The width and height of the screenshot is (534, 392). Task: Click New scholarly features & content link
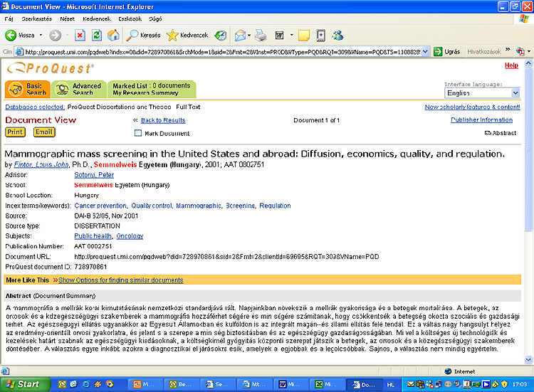pyautogui.click(x=472, y=107)
